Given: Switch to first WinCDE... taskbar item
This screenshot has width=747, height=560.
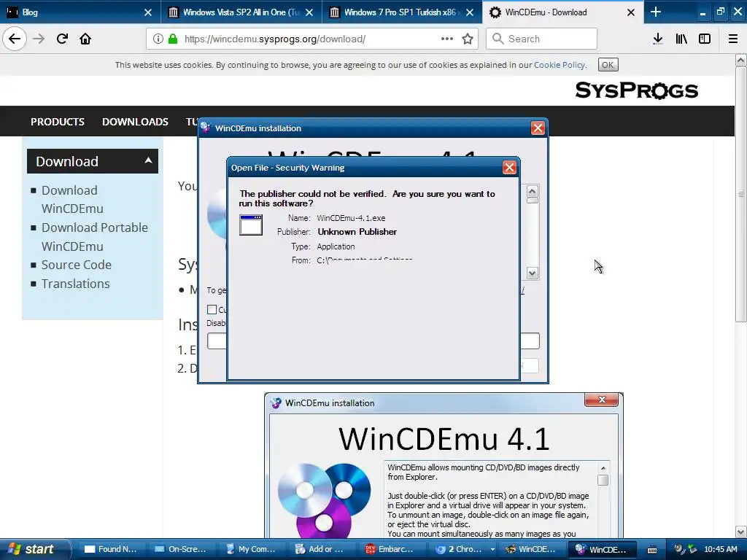Looking at the screenshot, I should coord(532,549).
